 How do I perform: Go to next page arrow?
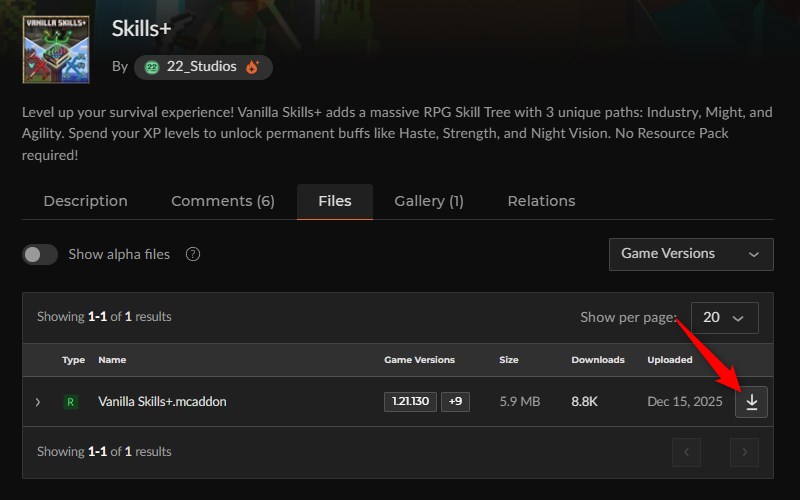[x=744, y=452]
